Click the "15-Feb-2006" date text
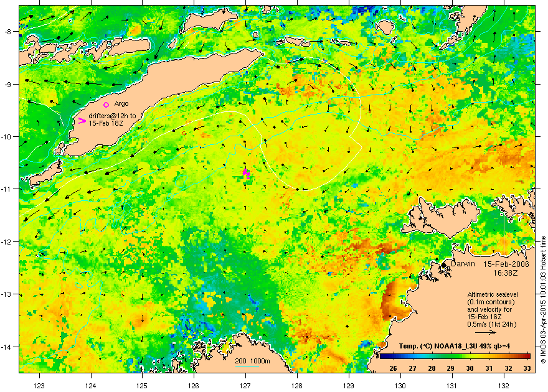 click(506, 264)
